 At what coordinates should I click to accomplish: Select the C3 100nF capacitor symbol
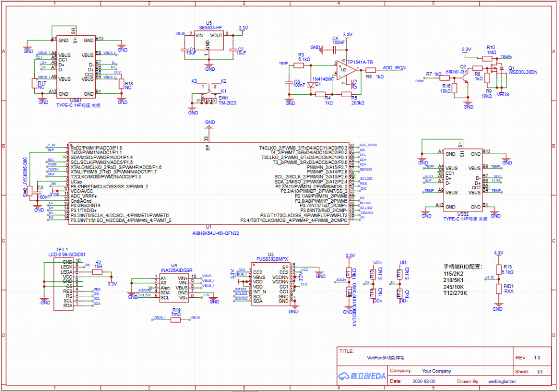(37, 193)
